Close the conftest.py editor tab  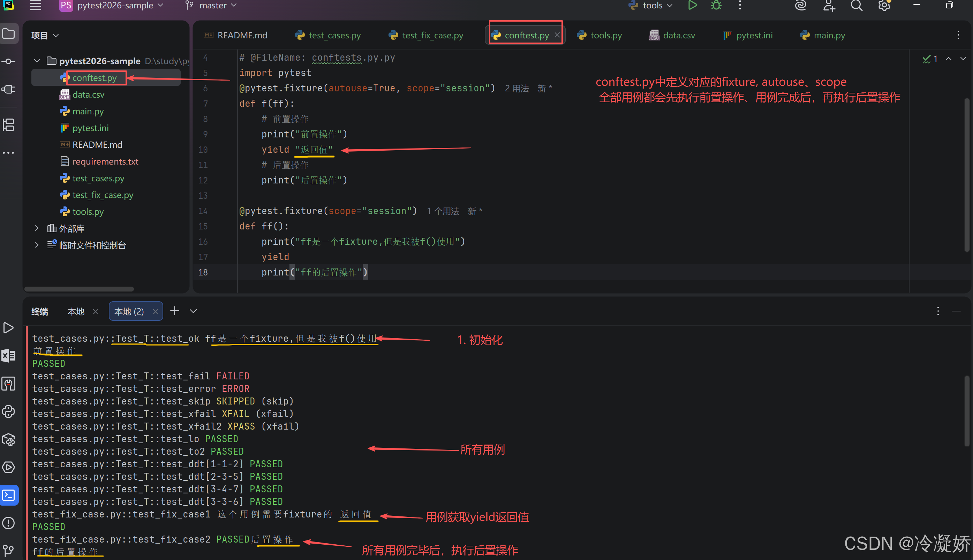point(557,35)
